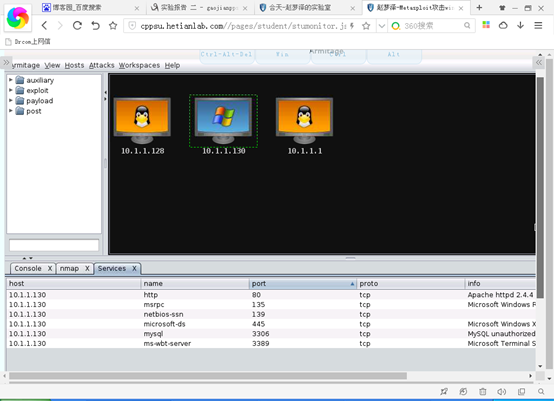Screen dimensions: 554x401
Task: Click the magnifier icon in search box
Action: [467, 25]
